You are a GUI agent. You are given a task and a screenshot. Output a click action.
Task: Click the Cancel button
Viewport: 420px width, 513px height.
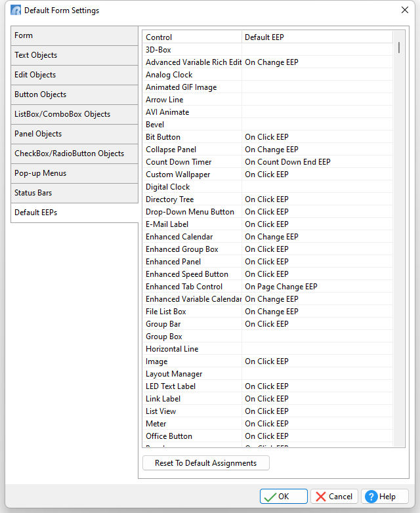coord(334,497)
